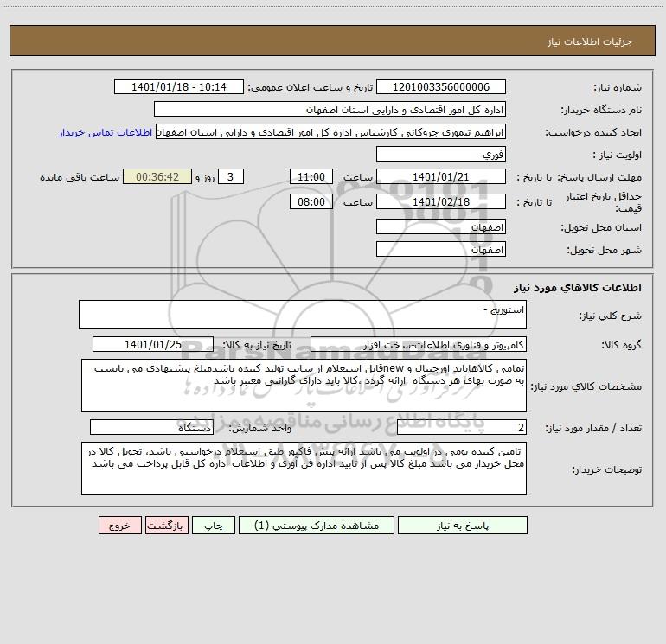
Task: Click the label شرح کلی نیاز
Action: 611,316
